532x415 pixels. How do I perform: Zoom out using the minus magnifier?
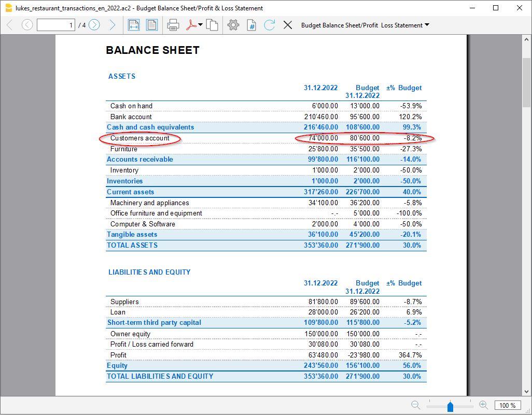[416, 405]
